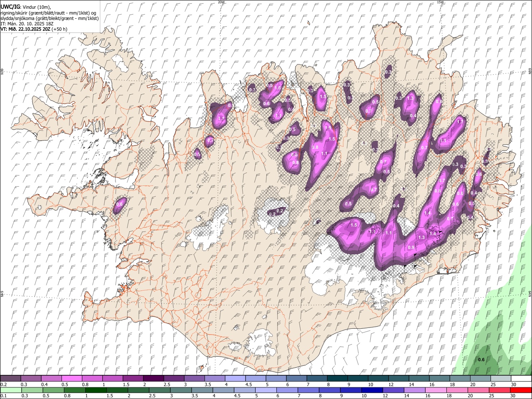Viewport: 532px width, 399px height.
Task: Click the light grey swatch labeled 25 in snow legend
Action: coord(500,379)
